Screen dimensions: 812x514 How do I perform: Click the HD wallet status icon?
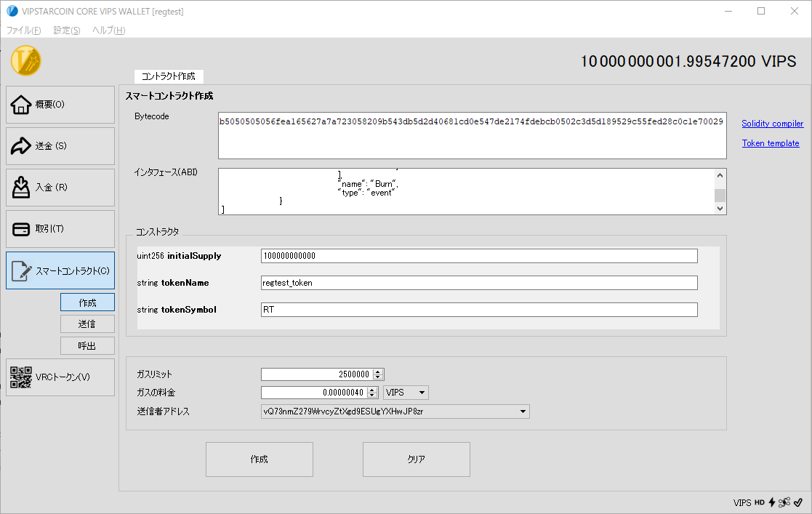(x=759, y=502)
